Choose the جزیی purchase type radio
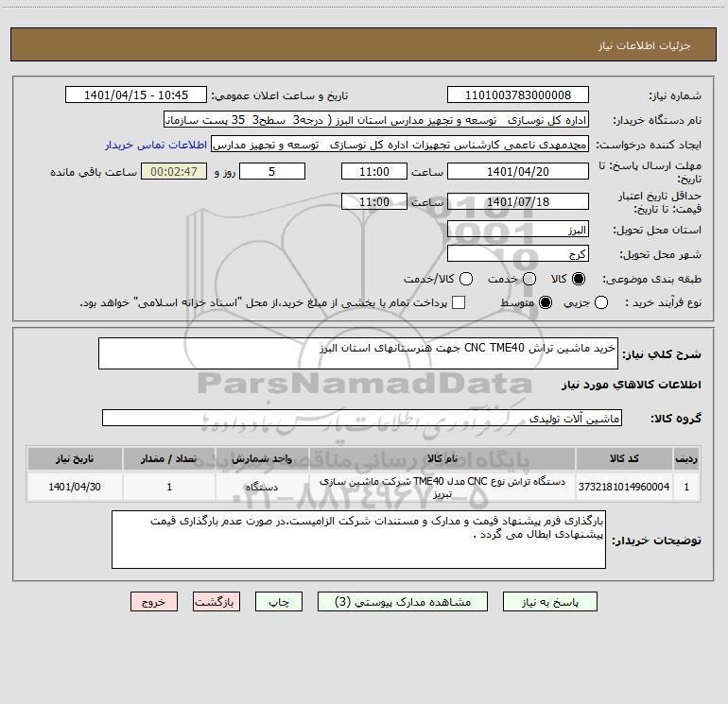The height and width of the screenshot is (704, 728). point(601,302)
